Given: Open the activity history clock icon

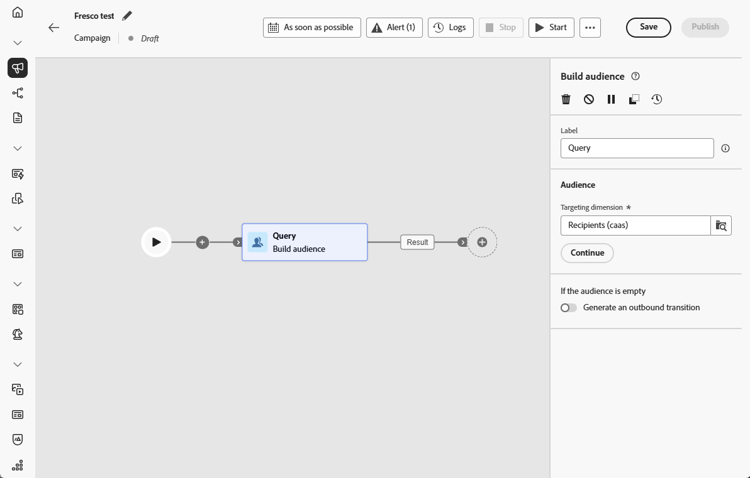Looking at the screenshot, I should tap(657, 100).
